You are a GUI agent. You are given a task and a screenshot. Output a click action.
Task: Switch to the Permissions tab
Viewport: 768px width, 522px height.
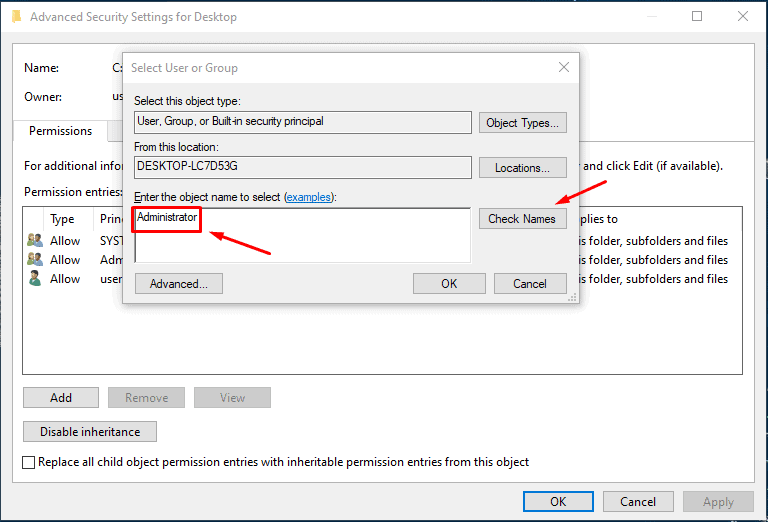pos(60,131)
